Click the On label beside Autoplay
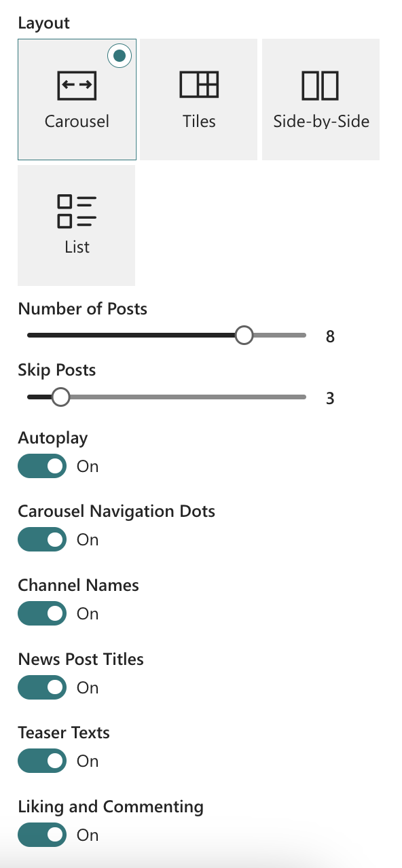 [88, 467]
